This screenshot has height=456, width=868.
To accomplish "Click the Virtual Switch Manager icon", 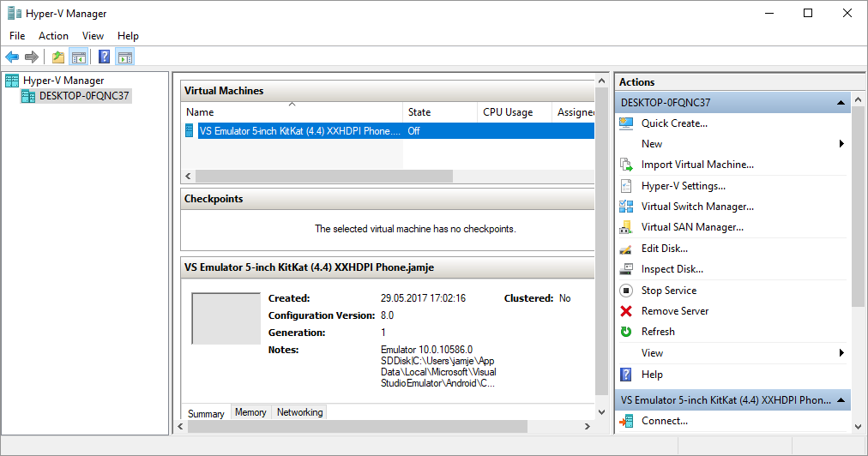I will [626, 207].
